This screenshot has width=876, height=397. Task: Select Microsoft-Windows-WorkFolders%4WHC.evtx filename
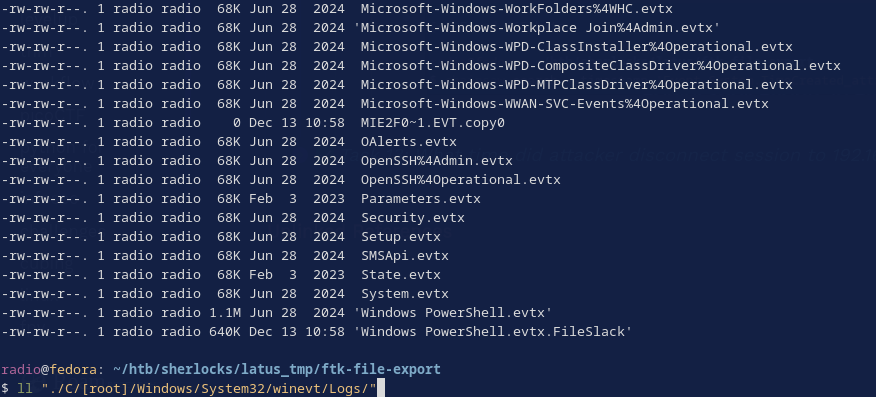click(516, 9)
